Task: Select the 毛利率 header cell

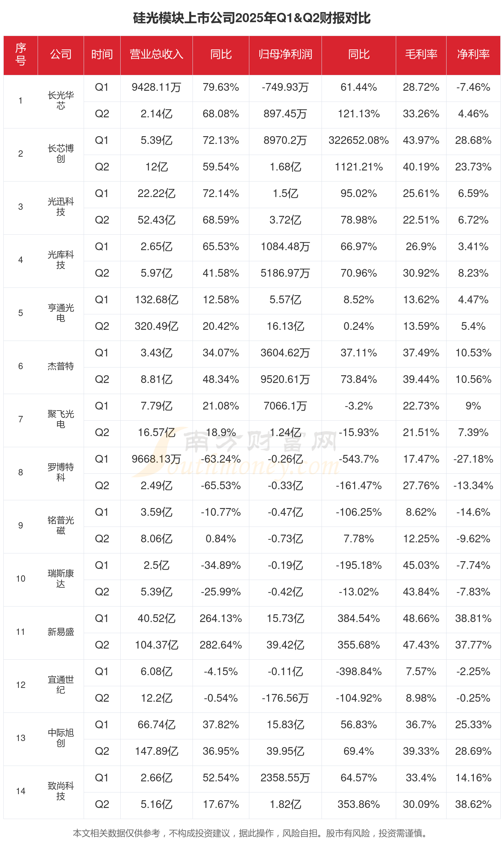Action: (x=421, y=54)
